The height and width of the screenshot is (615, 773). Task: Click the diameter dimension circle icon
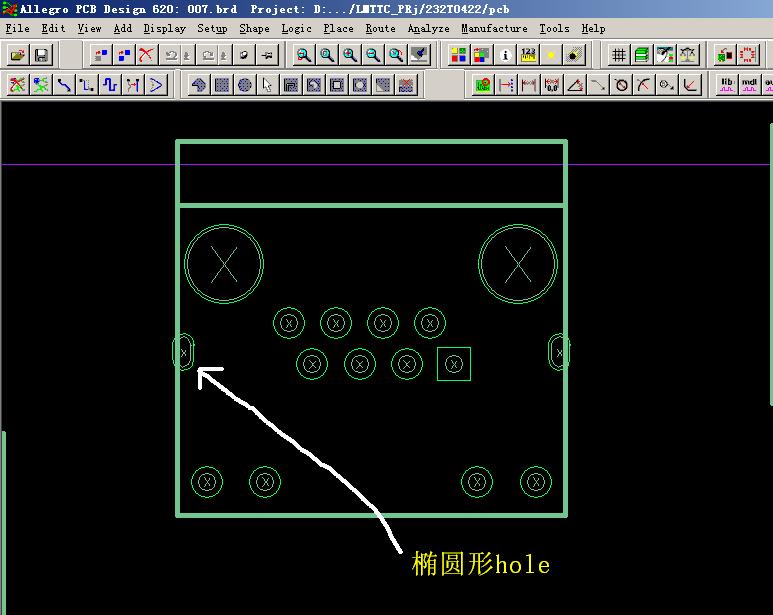tap(621, 85)
